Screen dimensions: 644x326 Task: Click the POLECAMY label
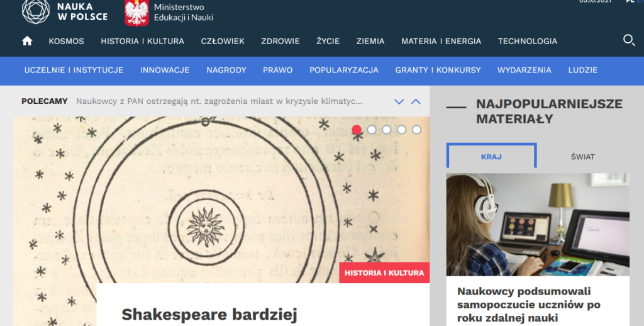click(x=45, y=101)
